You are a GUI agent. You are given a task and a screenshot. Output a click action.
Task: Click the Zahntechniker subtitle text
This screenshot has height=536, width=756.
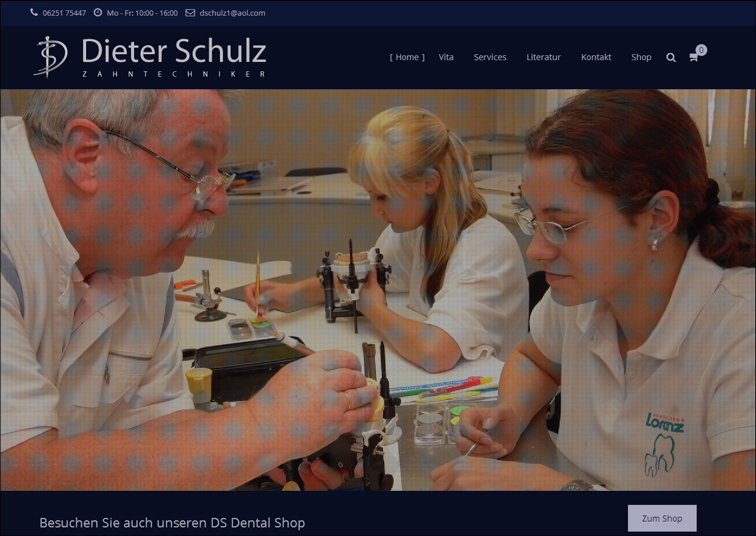(x=174, y=74)
